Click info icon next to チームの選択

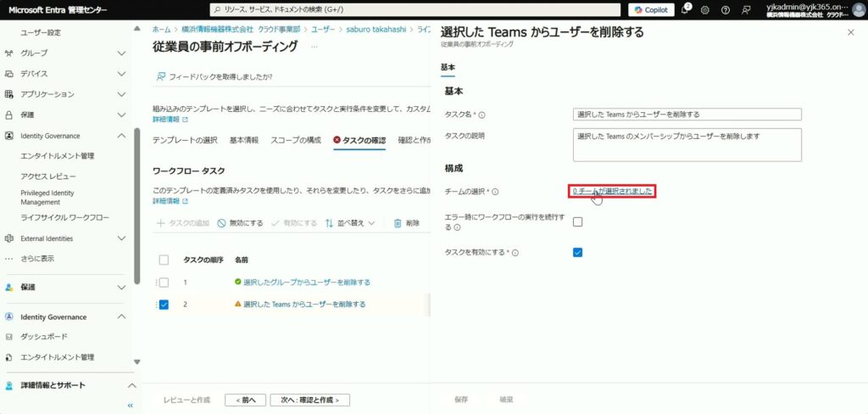click(x=495, y=192)
